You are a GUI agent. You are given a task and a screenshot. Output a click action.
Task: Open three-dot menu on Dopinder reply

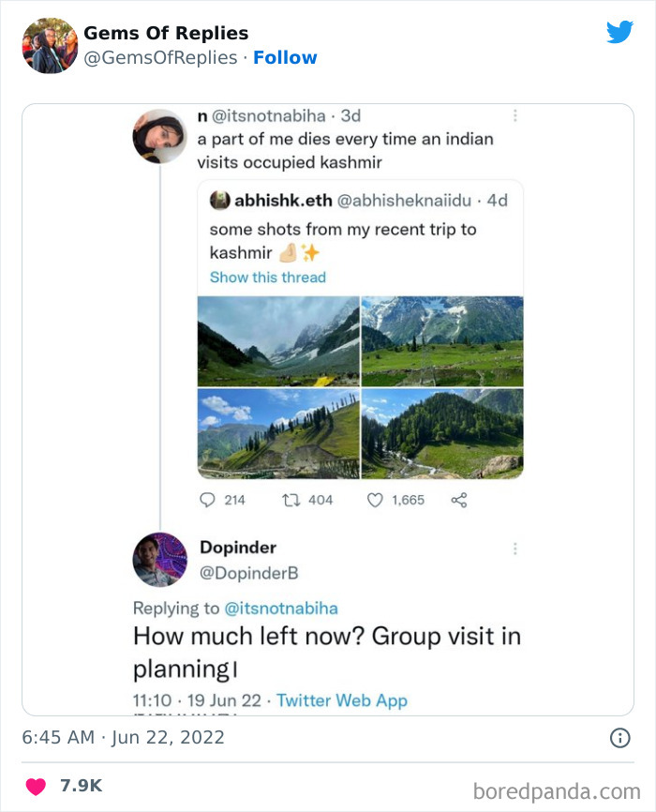click(514, 549)
